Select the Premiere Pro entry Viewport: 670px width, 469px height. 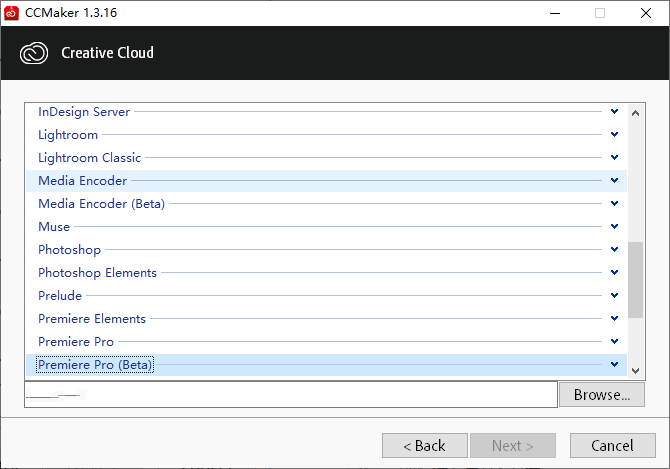pyautogui.click(x=76, y=342)
